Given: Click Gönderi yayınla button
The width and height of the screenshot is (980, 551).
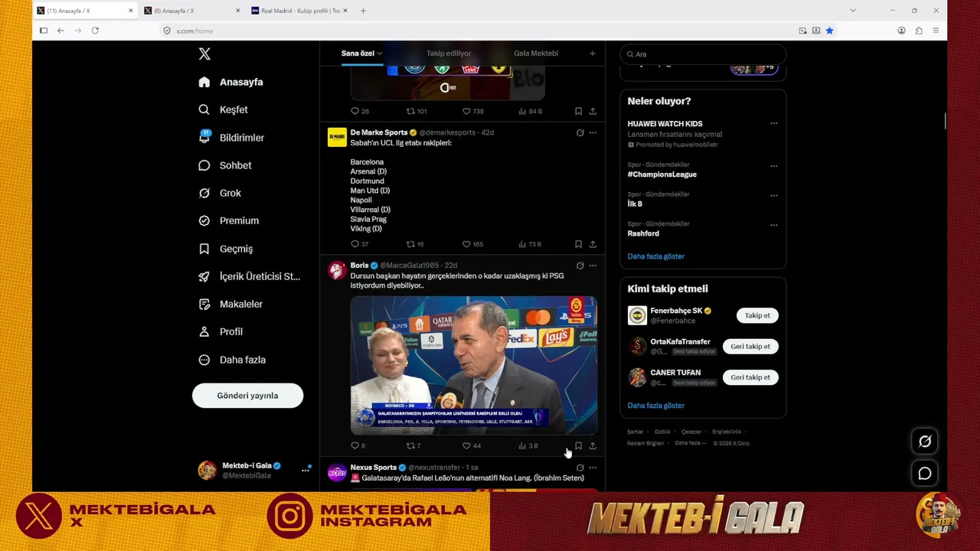Looking at the screenshot, I should pos(247,396).
